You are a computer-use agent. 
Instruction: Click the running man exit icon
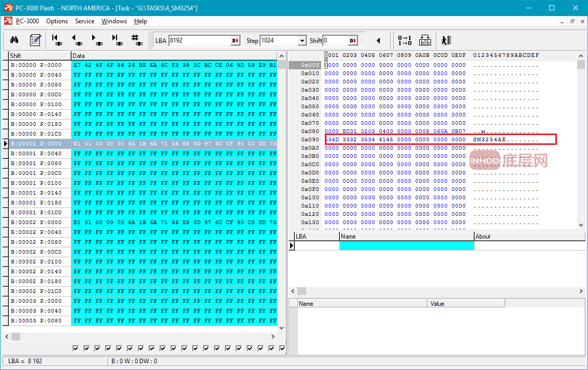coord(446,40)
